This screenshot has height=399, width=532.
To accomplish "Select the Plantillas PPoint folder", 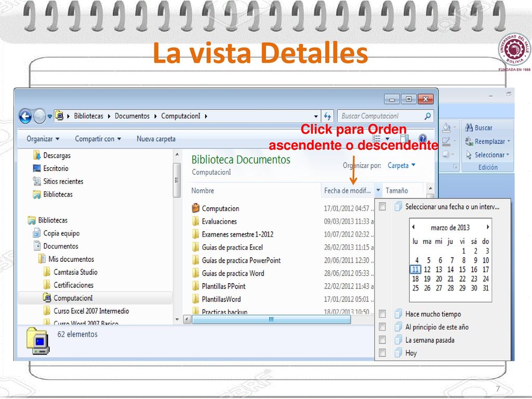I will [223, 286].
